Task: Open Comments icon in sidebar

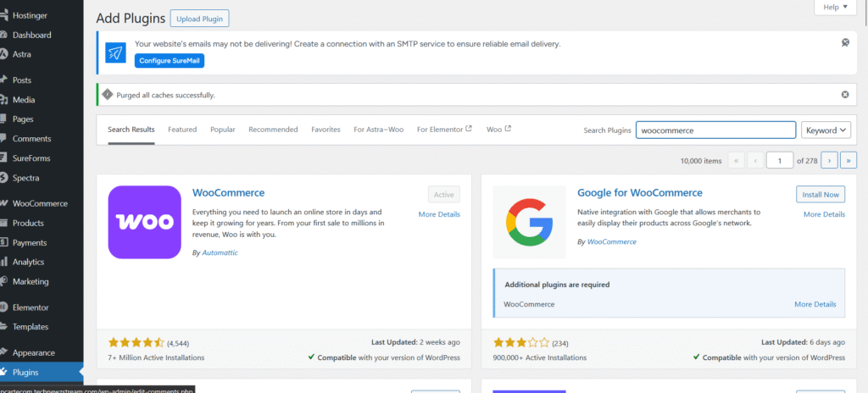Action: click(3, 138)
